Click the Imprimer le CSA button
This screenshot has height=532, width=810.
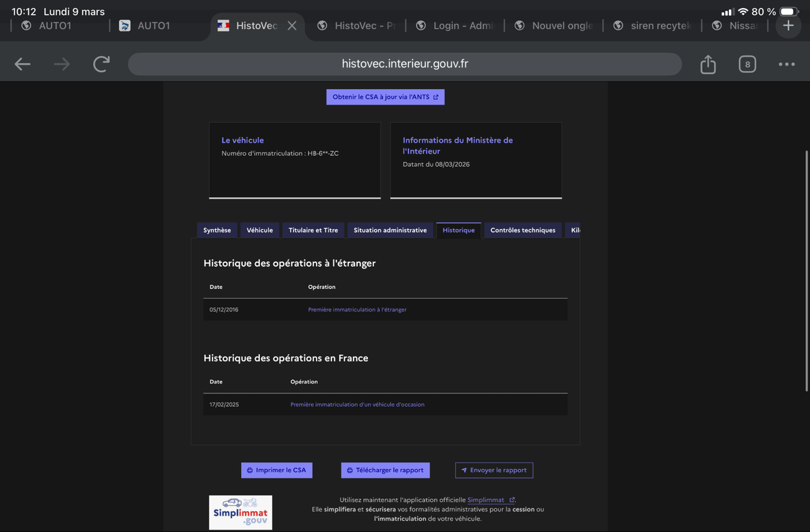point(277,470)
